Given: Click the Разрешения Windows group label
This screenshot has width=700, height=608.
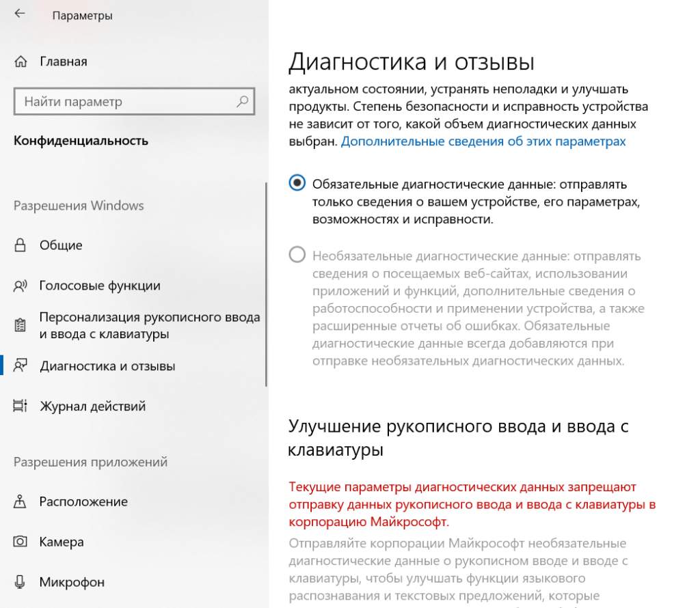Looking at the screenshot, I should pyautogui.click(x=79, y=206).
